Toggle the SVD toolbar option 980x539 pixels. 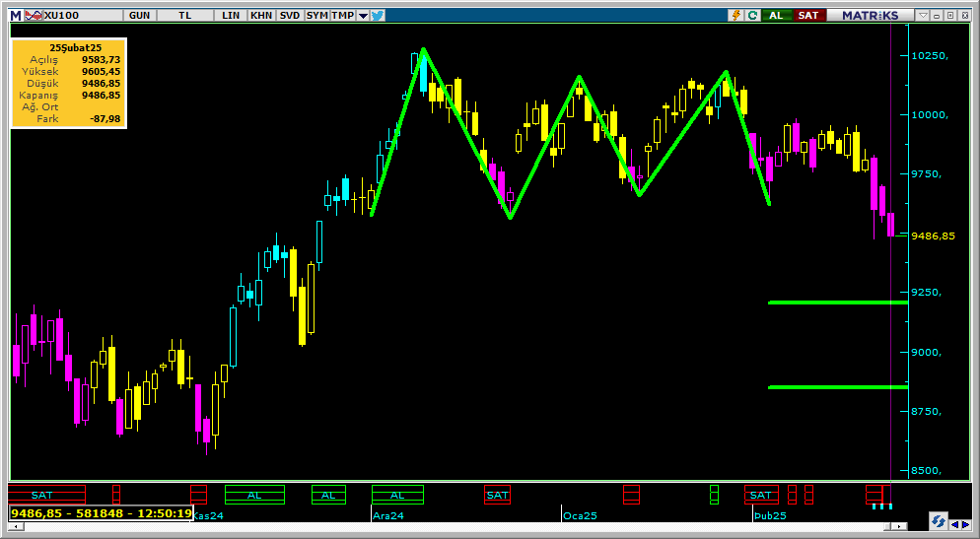pos(290,15)
